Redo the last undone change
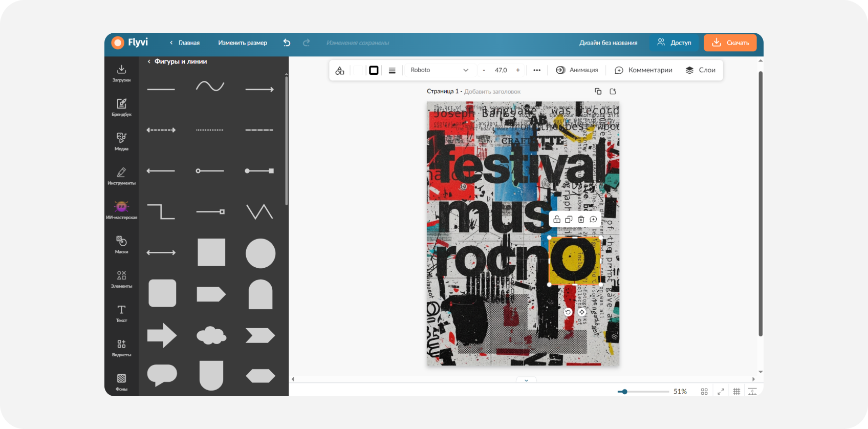This screenshot has height=429, width=868. [x=306, y=43]
